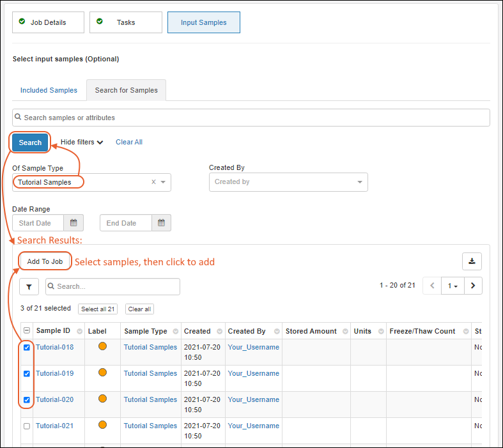
Task: Switch to the Included Samples tab
Action: (49, 90)
